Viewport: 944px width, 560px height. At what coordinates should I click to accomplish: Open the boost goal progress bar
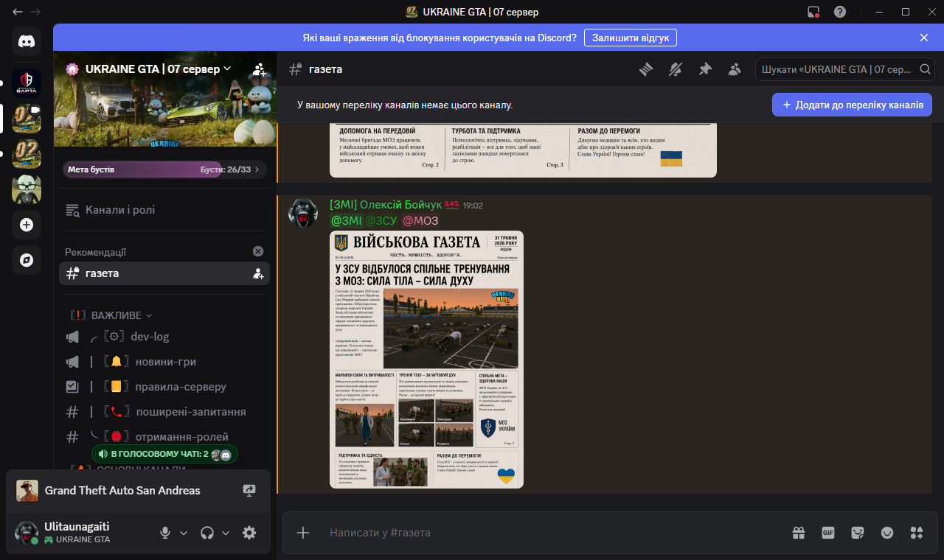pyautogui.click(x=164, y=169)
